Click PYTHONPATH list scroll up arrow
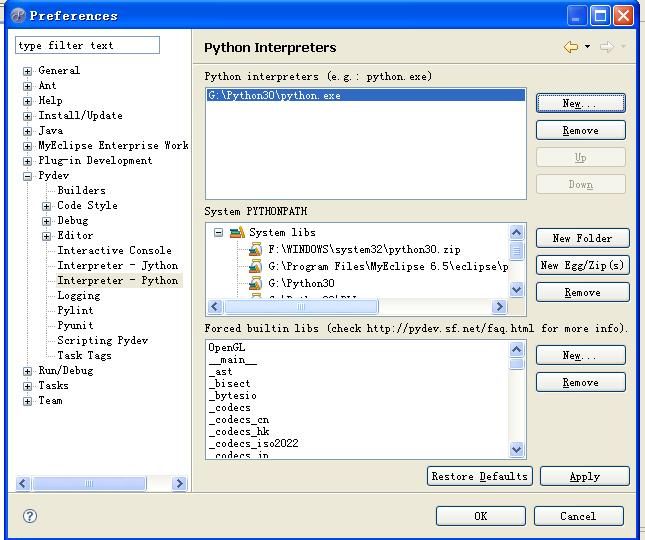This screenshot has height=540, width=645. [516, 232]
